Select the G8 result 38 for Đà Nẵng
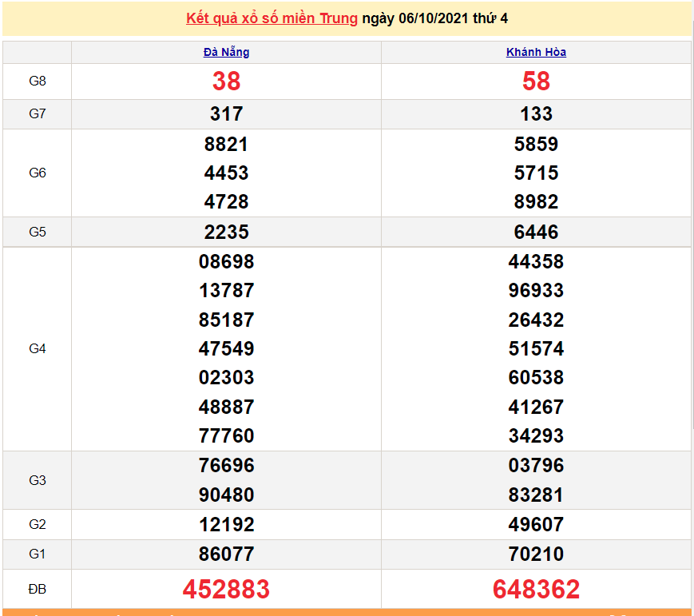Viewport: 694px width, 616px height. click(x=226, y=81)
